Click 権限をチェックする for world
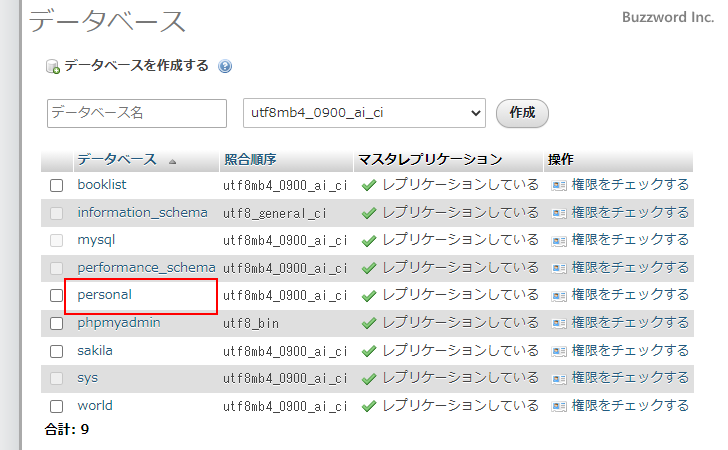The image size is (728, 450). (630, 406)
